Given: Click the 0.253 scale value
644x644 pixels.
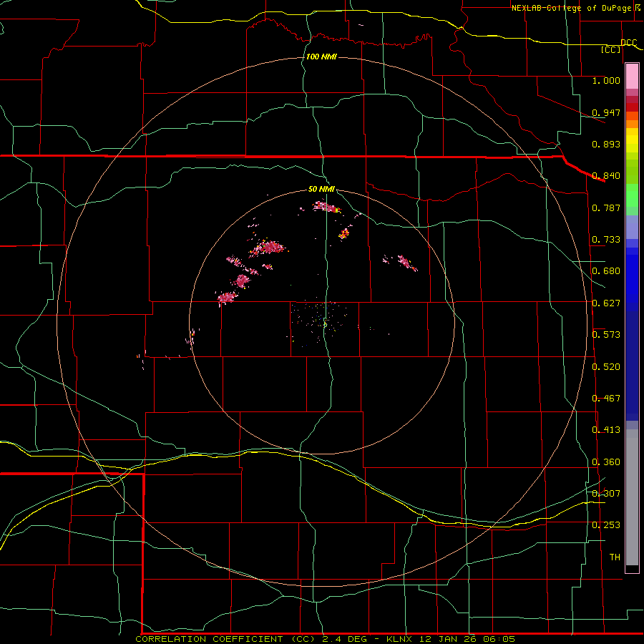Looking at the screenshot, I should pyautogui.click(x=606, y=525).
